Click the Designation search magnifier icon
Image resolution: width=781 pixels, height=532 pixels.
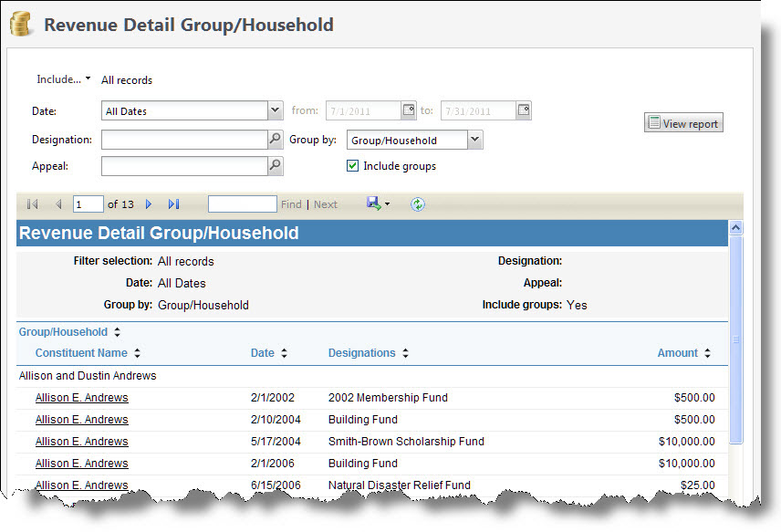[x=275, y=141]
